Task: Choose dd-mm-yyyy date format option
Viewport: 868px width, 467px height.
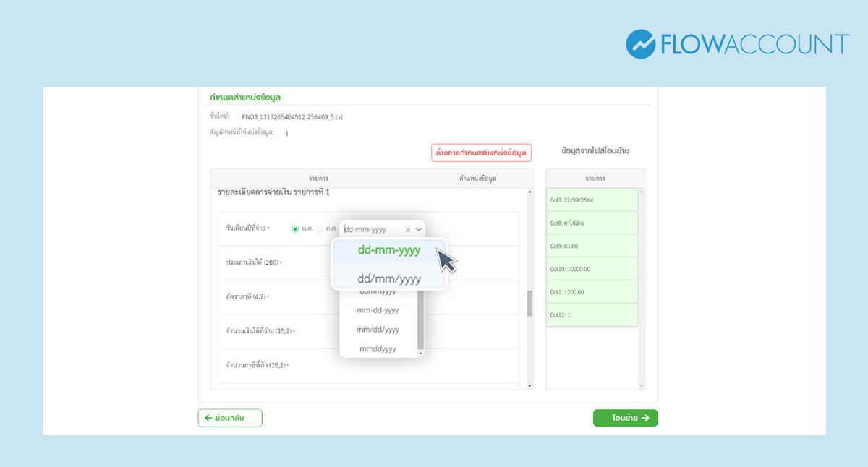Action: [x=388, y=250]
